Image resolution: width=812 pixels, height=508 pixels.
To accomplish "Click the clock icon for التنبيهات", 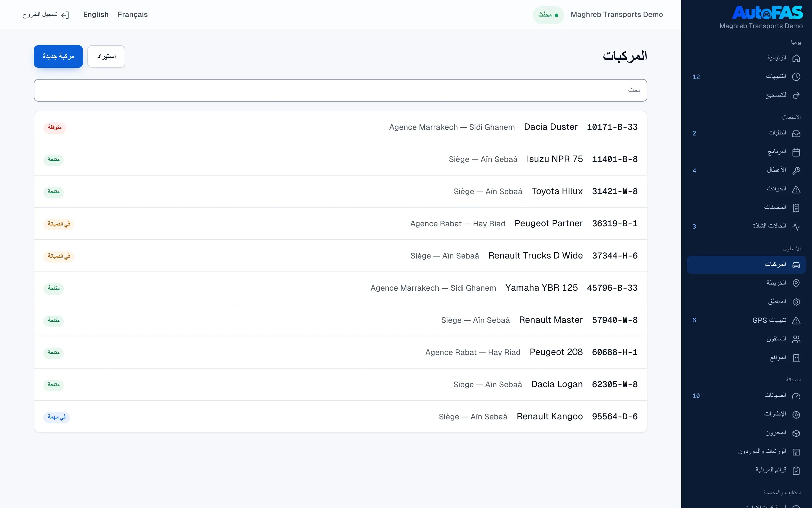I will (796, 76).
